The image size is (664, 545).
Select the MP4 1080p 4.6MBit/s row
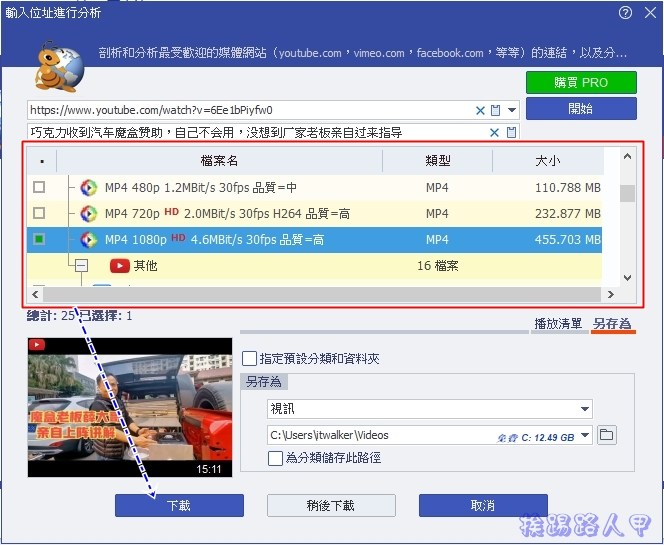click(314, 240)
